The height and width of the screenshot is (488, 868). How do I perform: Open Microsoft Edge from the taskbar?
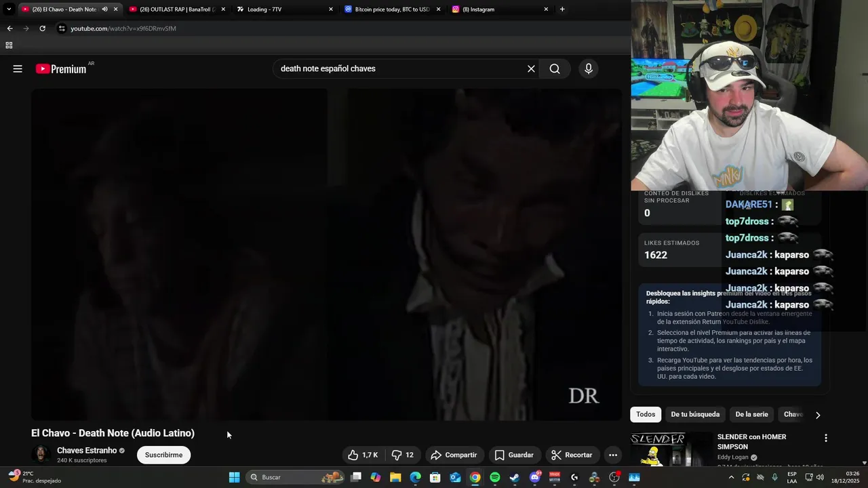pyautogui.click(x=415, y=477)
